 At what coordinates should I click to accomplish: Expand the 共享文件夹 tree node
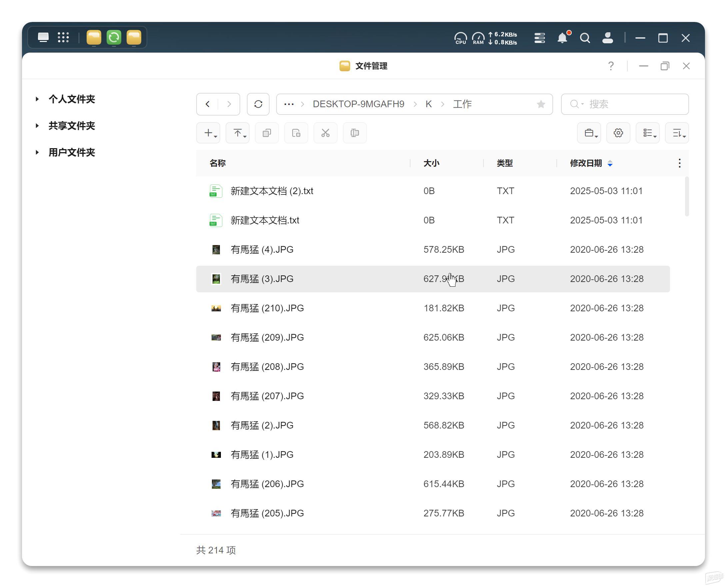(x=37, y=126)
